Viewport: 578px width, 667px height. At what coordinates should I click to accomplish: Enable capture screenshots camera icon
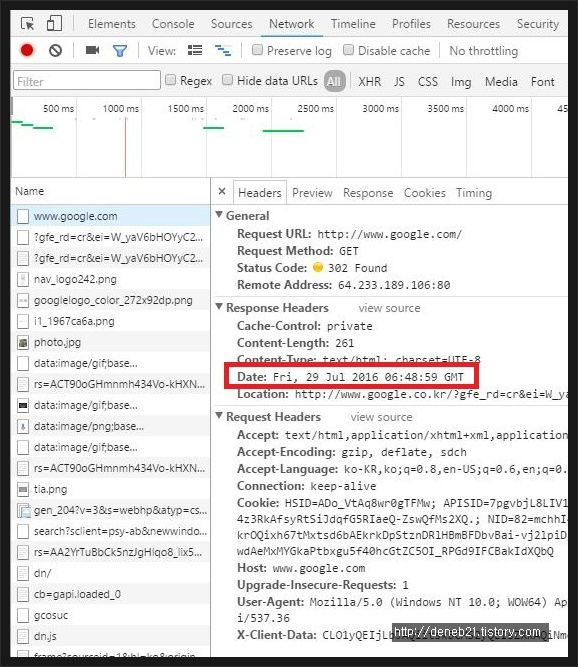pos(92,50)
